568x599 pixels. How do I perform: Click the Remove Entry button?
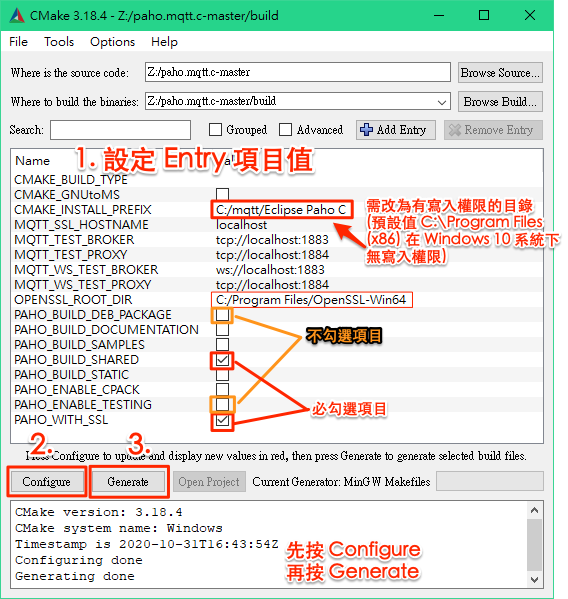tap(493, 130)
